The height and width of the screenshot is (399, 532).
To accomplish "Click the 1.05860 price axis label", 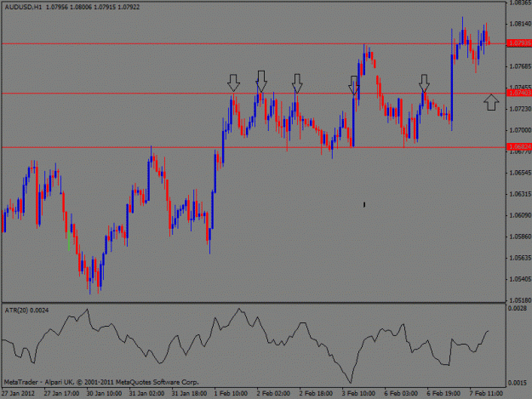I will (520, 237).
